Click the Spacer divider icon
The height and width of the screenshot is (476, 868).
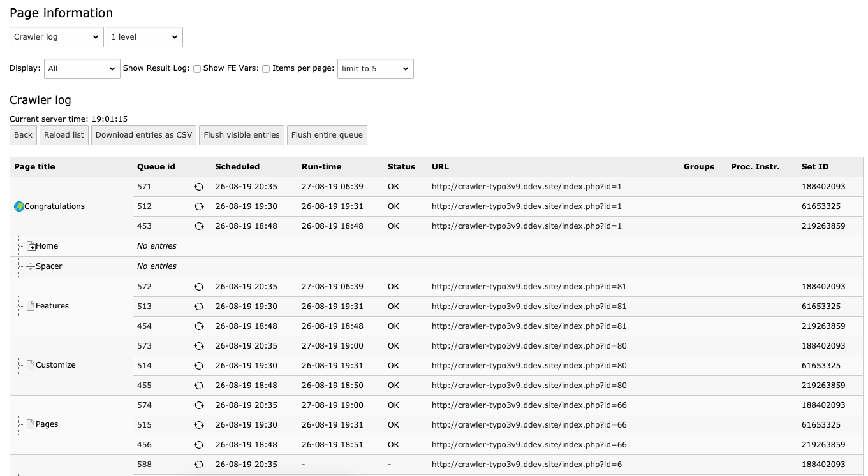[31, 266]
